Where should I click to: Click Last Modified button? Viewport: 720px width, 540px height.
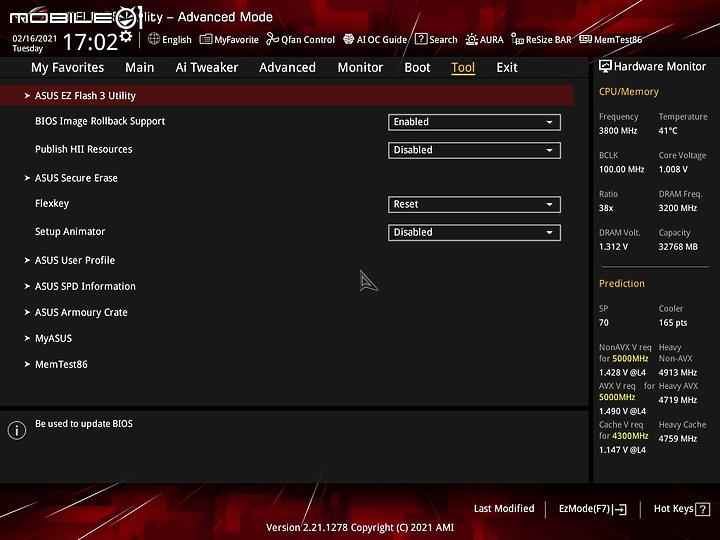[504, 509]
